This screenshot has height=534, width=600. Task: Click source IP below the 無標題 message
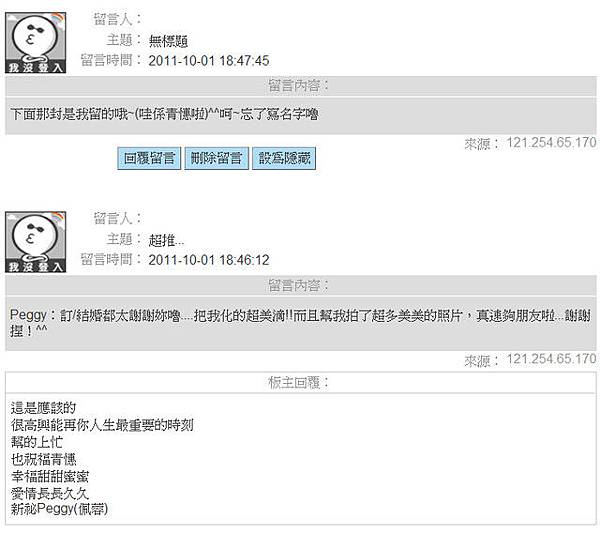pyautogui.click(x=551, y=143)
